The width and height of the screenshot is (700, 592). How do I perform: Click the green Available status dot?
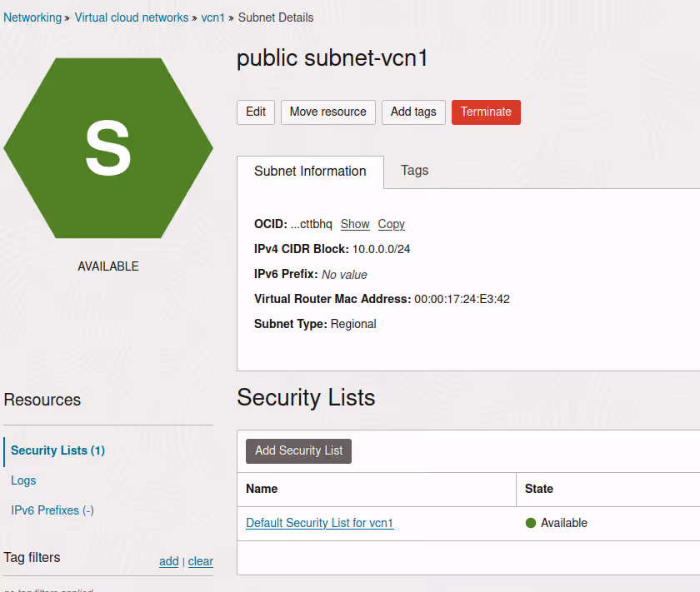(530, 523)
